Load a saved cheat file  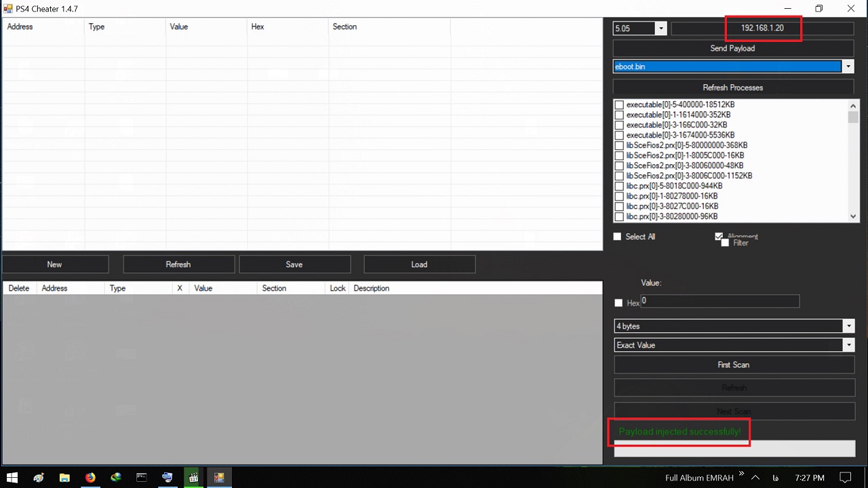[x=419, y=264]
